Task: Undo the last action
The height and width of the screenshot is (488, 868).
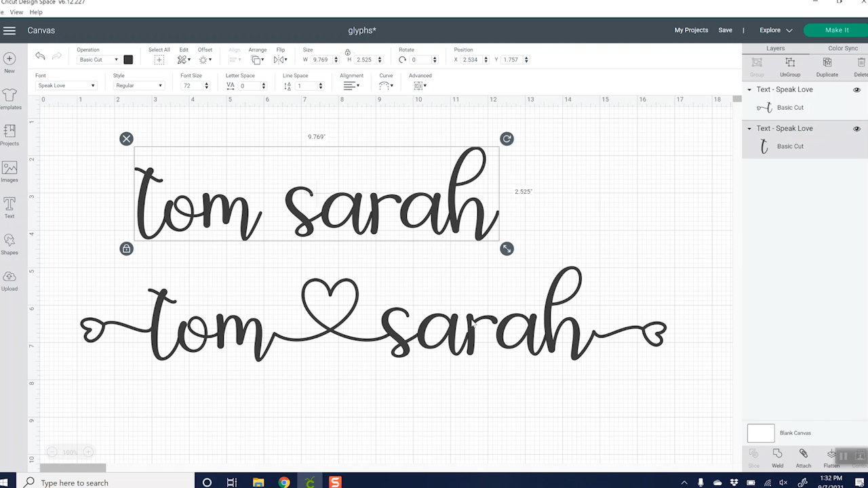Action: click(x=40, y=56)
